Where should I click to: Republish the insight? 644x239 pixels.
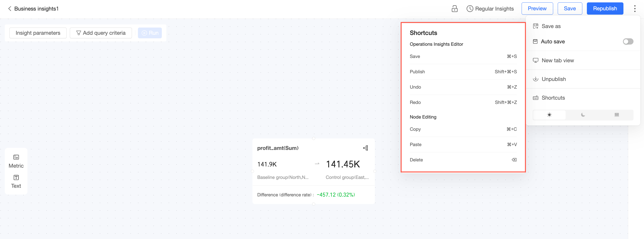click(605, 9)
